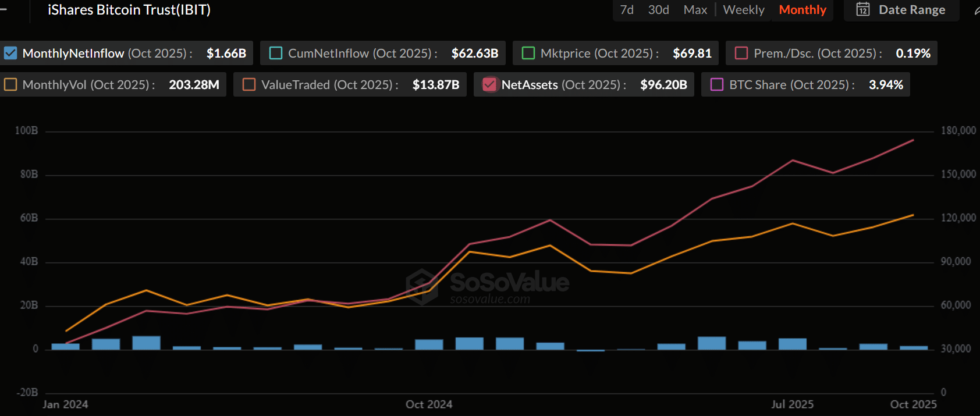Select the 30d time range
The height and width of the screenshot is (416, 980).
pos(658,10)
